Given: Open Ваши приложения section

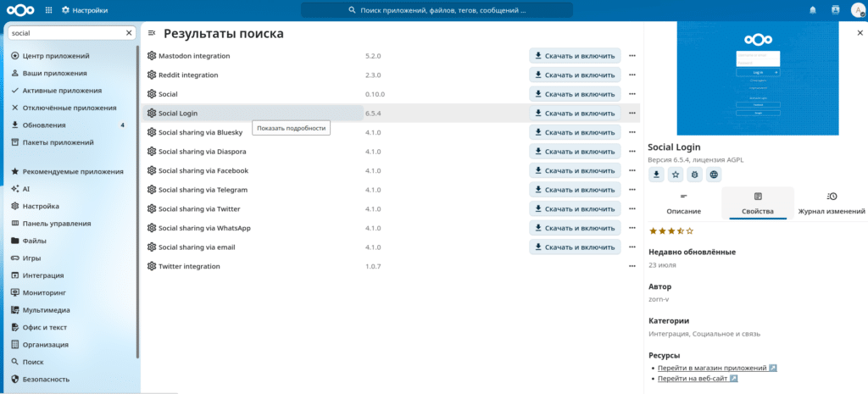Looking at the screenshot, I should click(x=70, y=73).
